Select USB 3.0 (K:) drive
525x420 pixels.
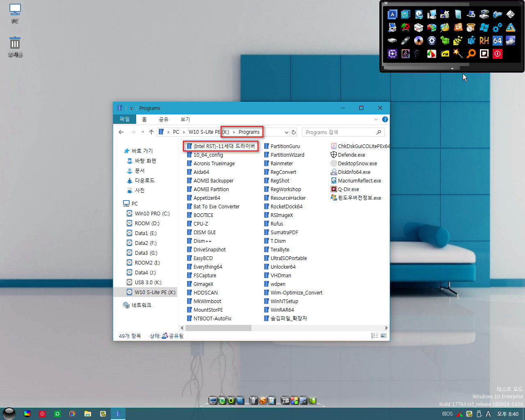click(148, 282)
